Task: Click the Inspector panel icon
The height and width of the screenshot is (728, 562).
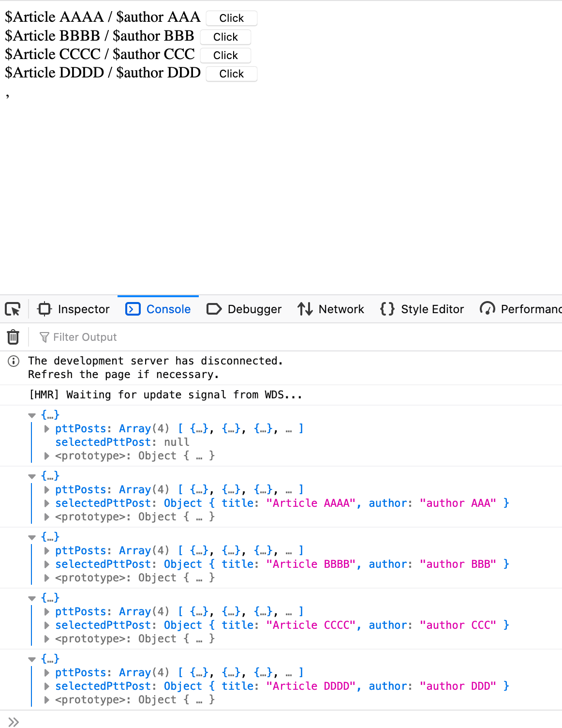Action: point(44,309)
